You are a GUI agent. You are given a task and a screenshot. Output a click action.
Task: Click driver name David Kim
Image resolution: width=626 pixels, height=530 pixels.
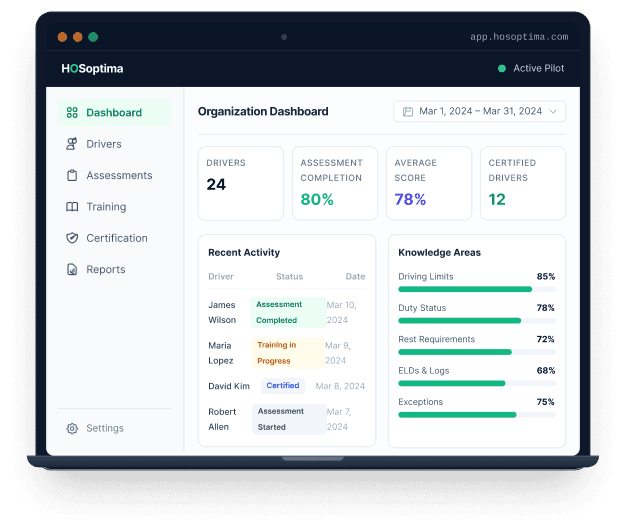[229, 386]
